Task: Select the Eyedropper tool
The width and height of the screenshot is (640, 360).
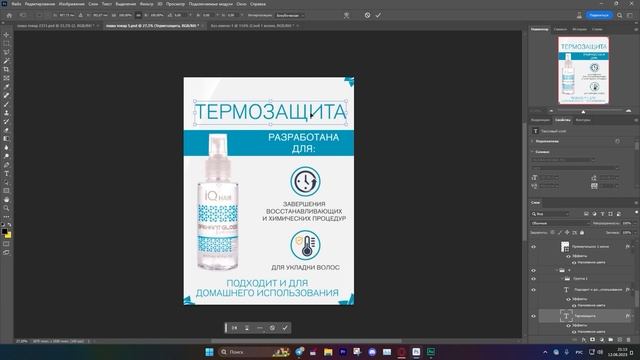Action: point(6,87)
